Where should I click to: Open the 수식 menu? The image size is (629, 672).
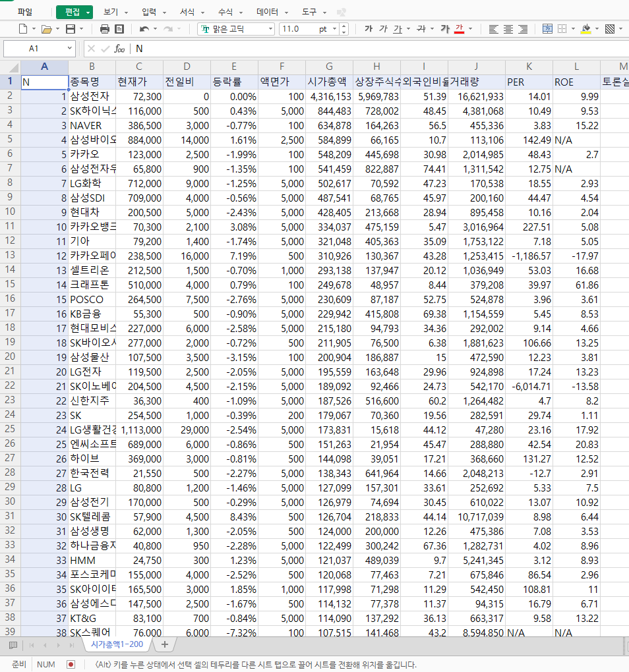point(225,12)
